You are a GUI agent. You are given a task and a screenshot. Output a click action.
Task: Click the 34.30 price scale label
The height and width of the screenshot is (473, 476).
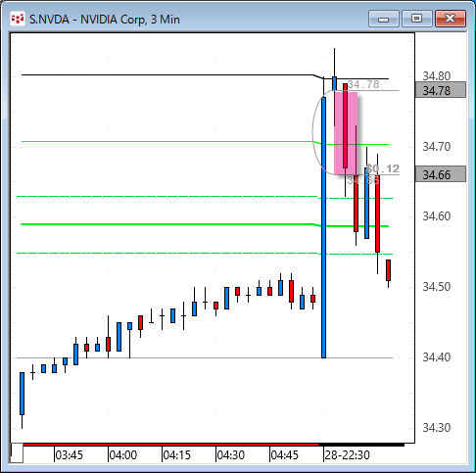click(x=437, y=428)
